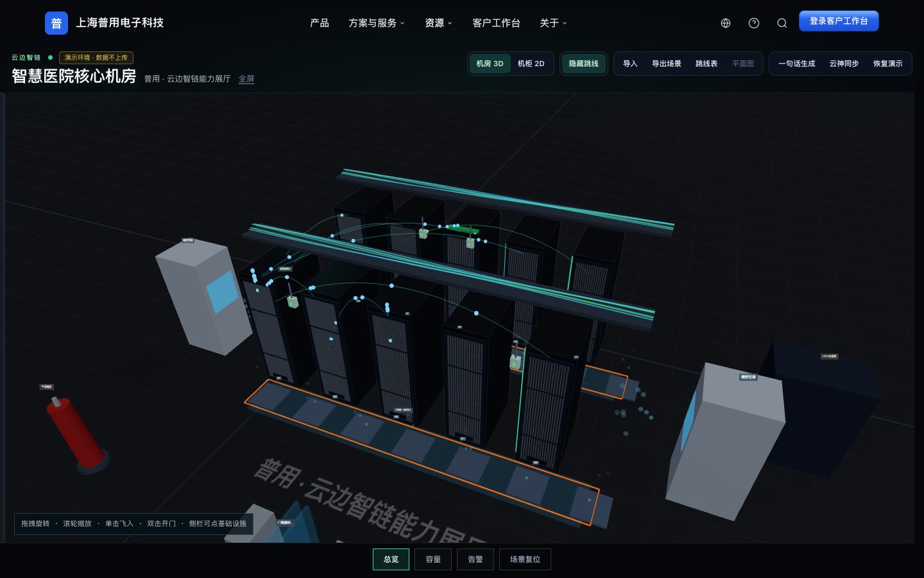
Task: Open the 产品 nav item
Action: click(x=320, y=23)
